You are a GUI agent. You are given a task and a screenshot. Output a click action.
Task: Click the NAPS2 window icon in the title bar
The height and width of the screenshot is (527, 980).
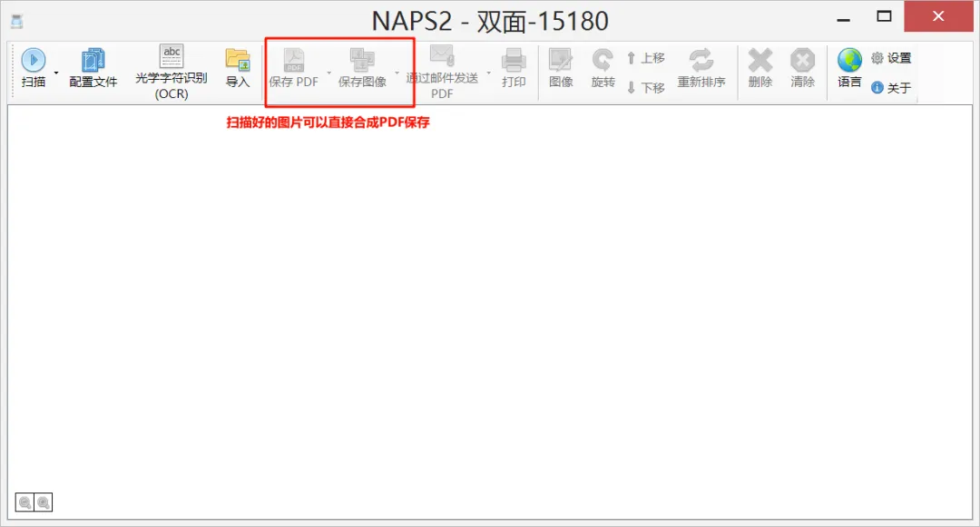17,22
